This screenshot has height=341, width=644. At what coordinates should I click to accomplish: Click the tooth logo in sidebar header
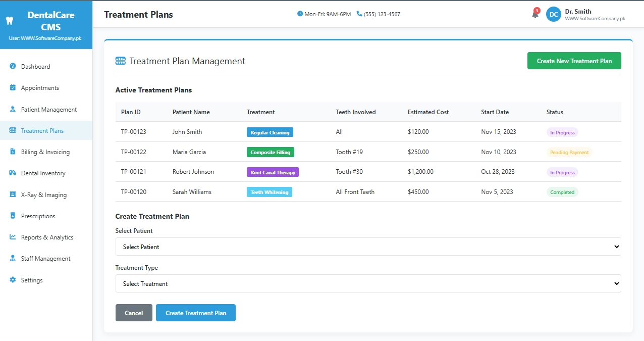[8, 21]
